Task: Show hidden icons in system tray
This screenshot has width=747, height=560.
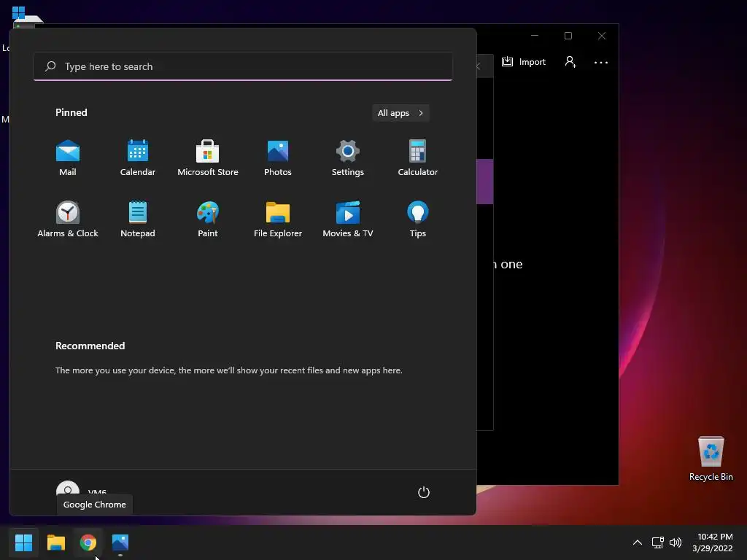Action: pos(637,542)
